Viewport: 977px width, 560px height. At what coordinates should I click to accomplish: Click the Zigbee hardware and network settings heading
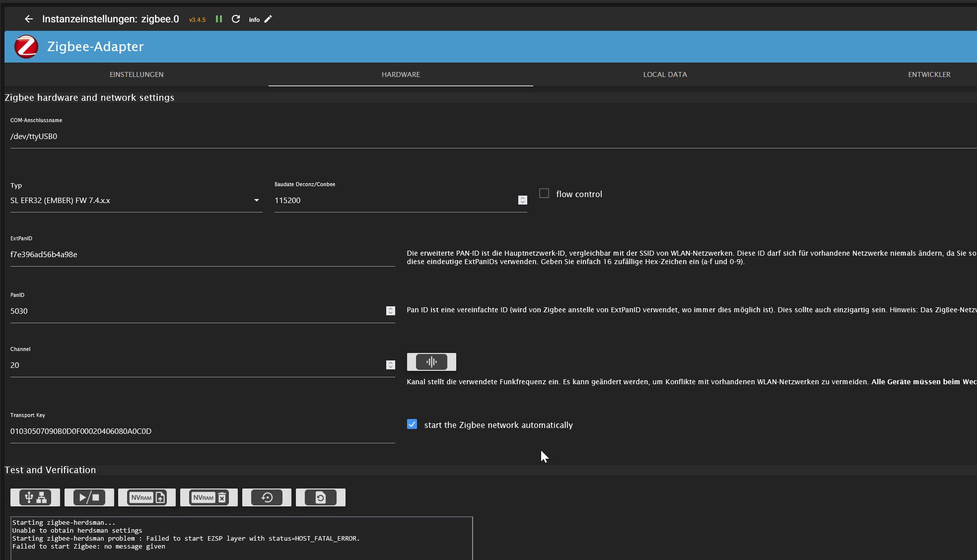pos(89,98)
